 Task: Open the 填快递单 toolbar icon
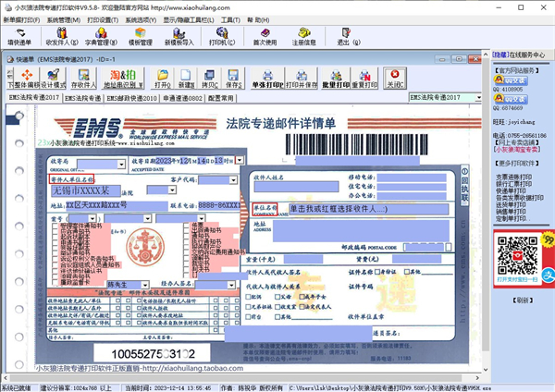click(19, 37)
